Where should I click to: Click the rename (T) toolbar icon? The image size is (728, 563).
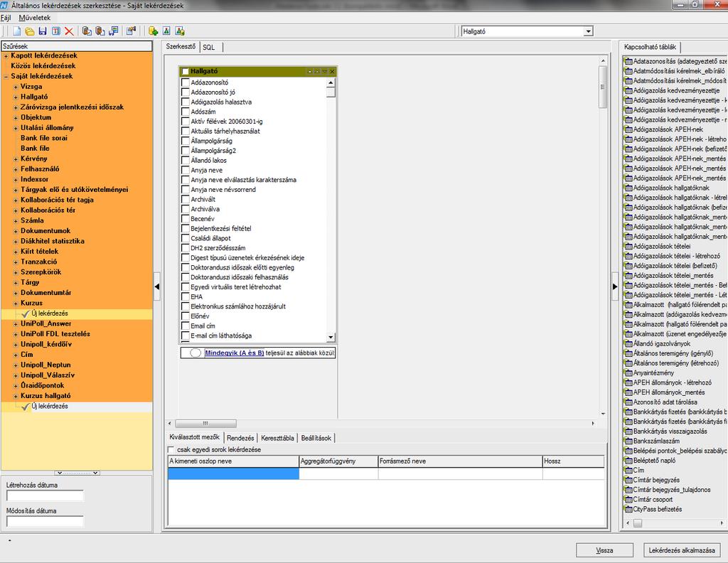56,31
